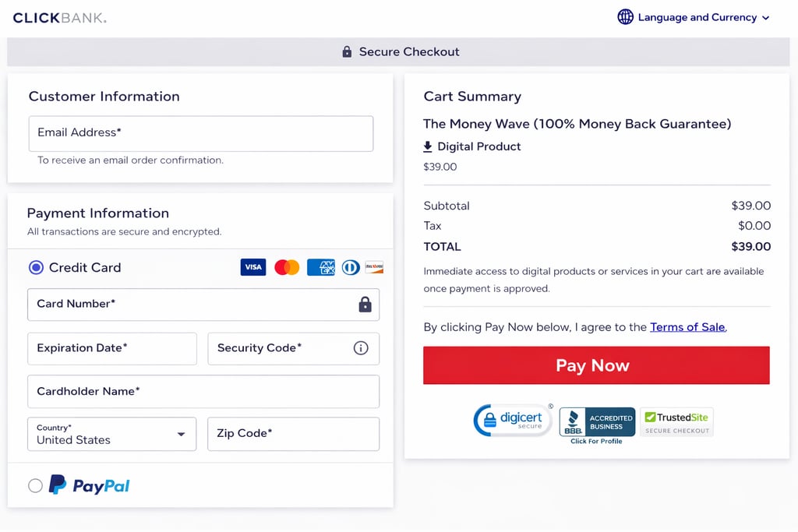Open the Terms of Sale link
798x532 pixels.
tap(687, 327)
